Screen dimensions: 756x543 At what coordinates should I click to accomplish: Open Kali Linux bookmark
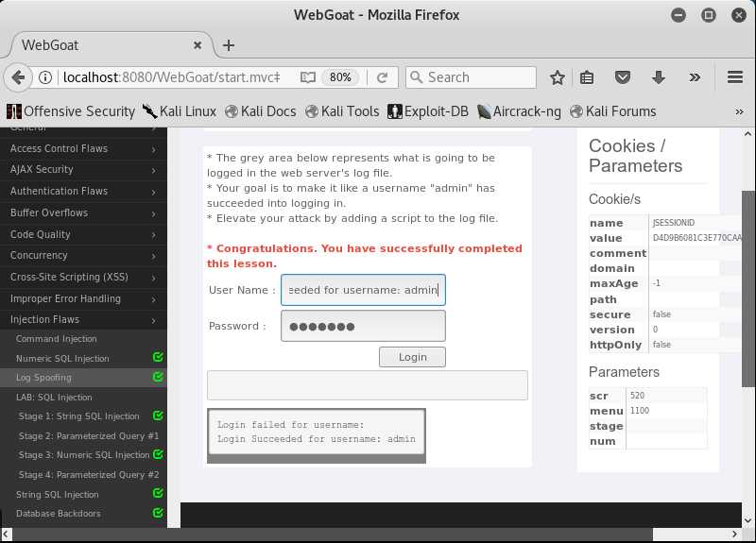(180, 111)
